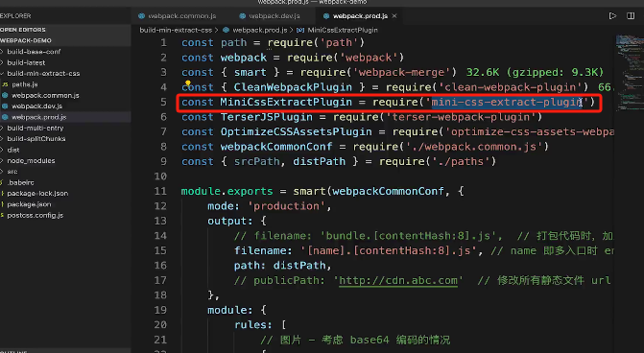
Task: Click 'distPath' on the path line 16
Action: (x=299, y=266)
